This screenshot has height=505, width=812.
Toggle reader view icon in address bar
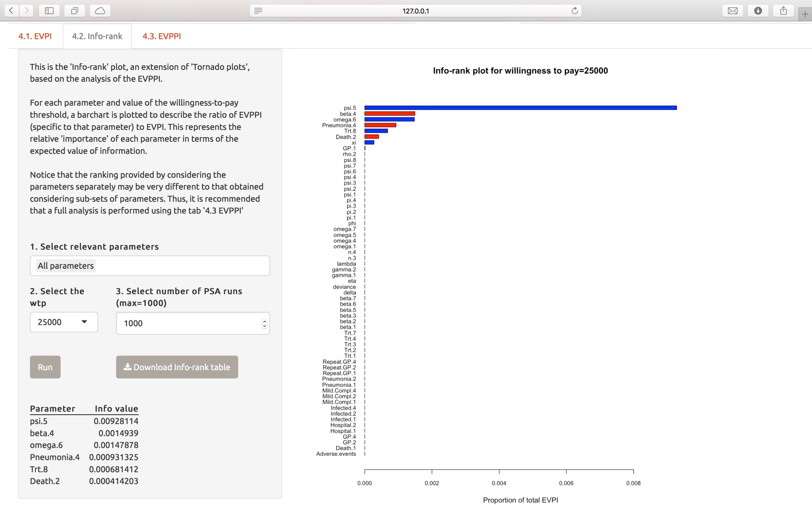[258, 11]
